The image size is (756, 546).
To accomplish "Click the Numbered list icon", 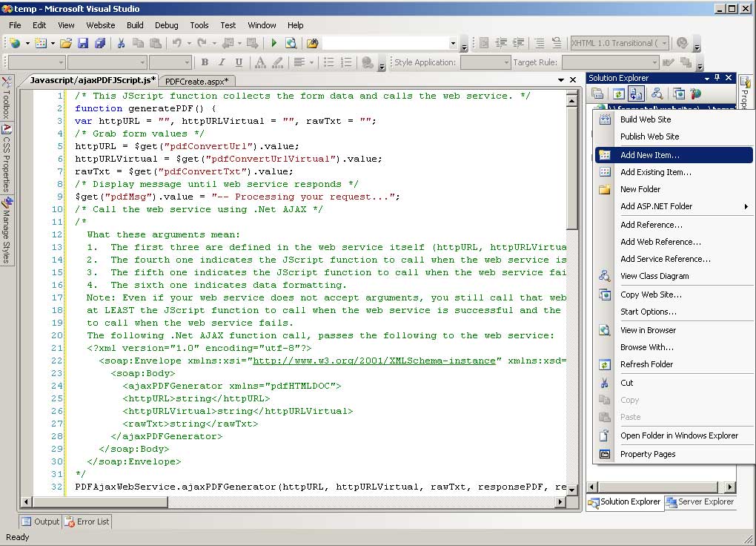I will 345,62.
